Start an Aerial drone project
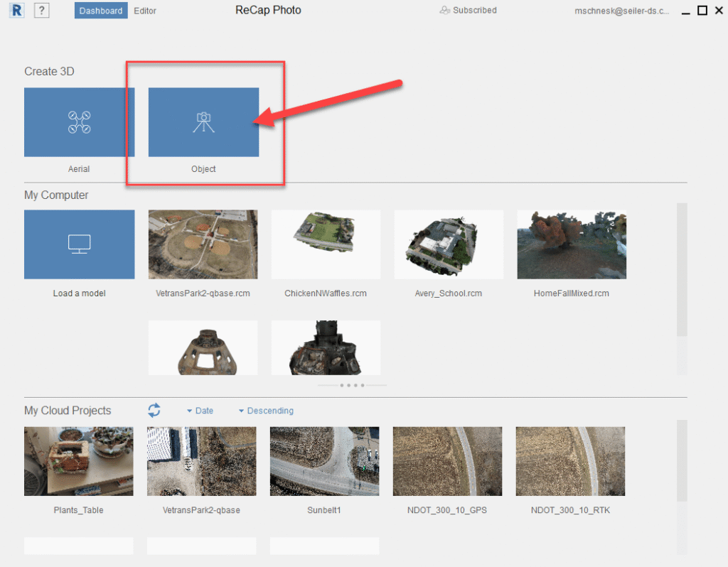728x567 pixels. pos(79,121)
